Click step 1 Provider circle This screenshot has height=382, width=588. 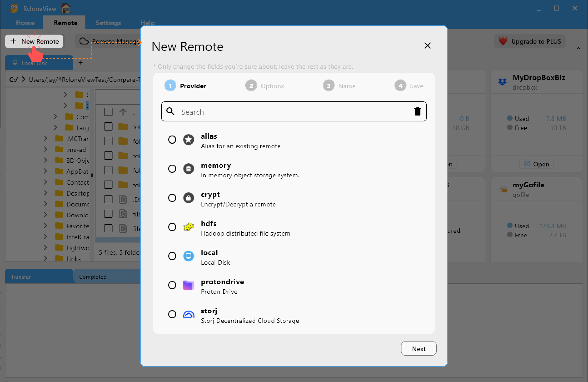(x=170, y=86)
